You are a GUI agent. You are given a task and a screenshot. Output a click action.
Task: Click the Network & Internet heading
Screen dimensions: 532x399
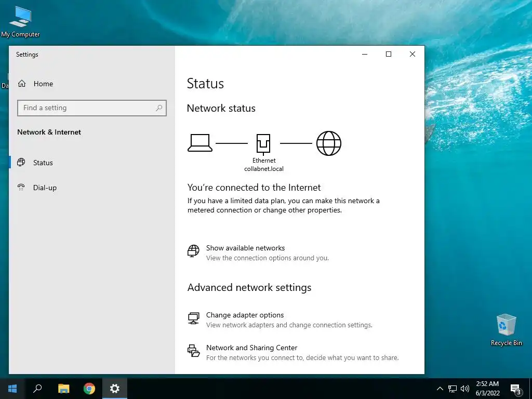tap(49, 132)
